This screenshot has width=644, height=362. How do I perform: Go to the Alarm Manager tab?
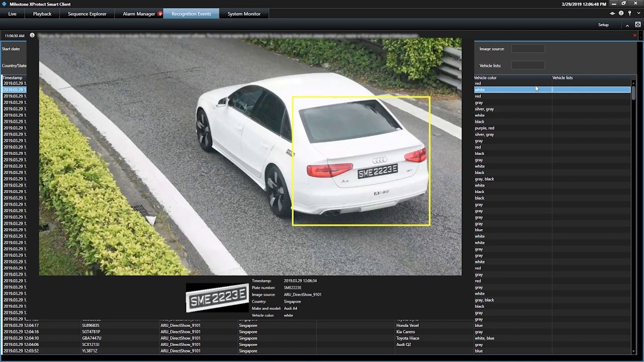pyautogui.click(x=139, y=14)
